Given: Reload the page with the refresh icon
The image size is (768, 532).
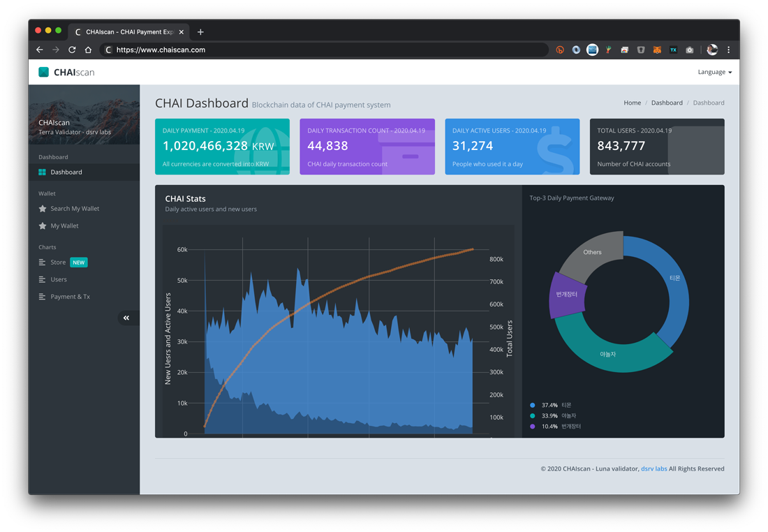Looking at the screenshot, I should (x=72, y=50).
